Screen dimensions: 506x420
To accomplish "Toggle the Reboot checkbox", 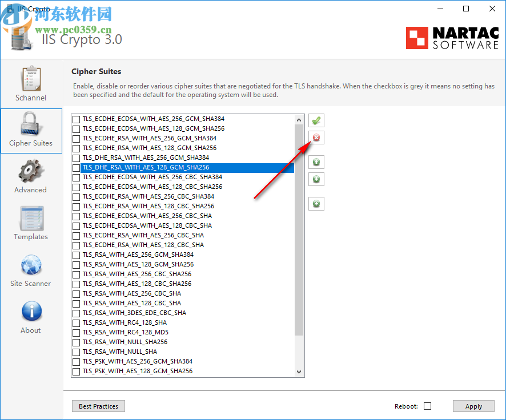I will [x=428, y=406].
